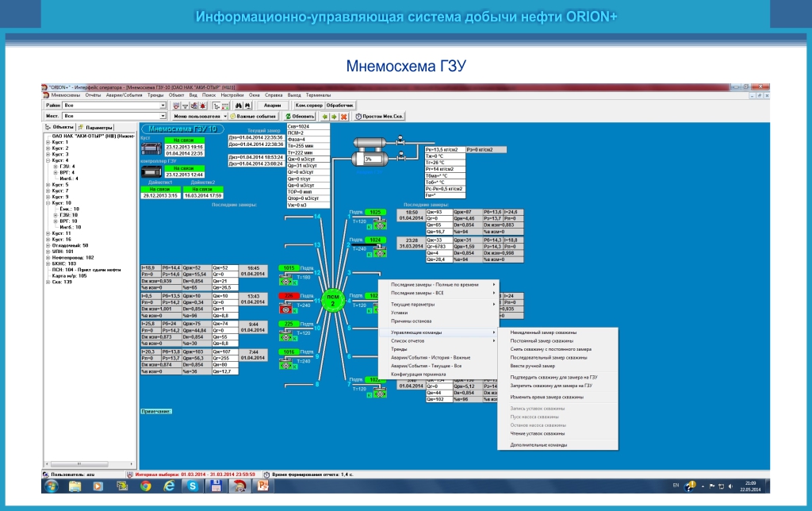Switch to the Параметры tab

click(x=95, y=128)
